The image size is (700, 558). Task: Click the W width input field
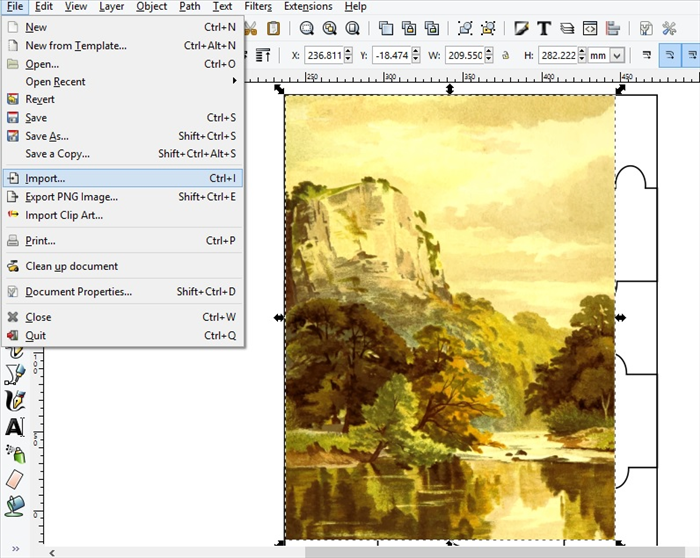tap(465, 55)
